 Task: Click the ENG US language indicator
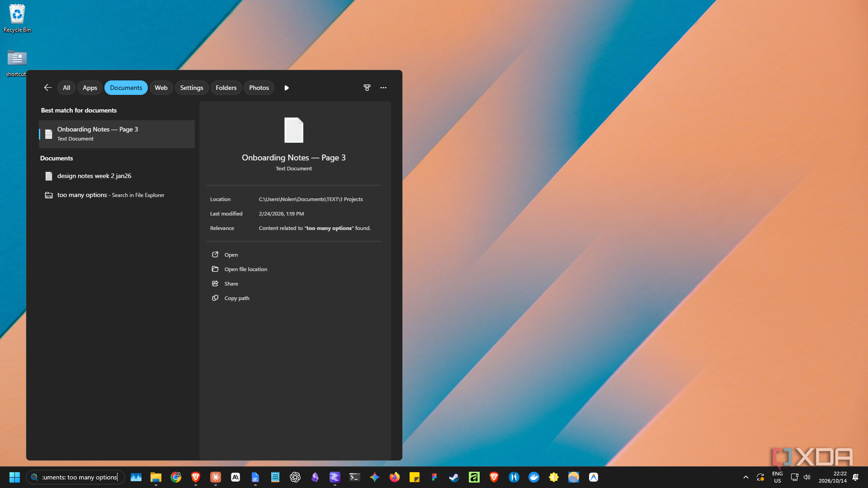[778, 477]
